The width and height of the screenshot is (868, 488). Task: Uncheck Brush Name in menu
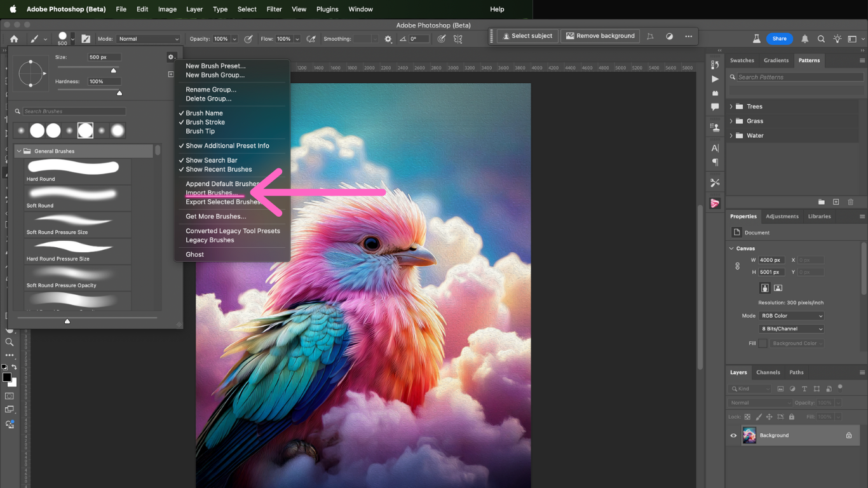point(204,113)
